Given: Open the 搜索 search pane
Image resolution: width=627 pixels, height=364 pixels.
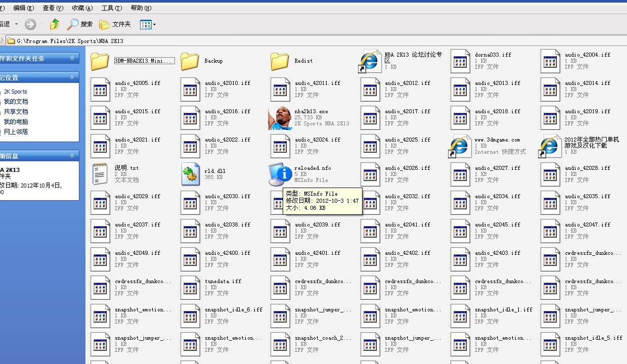Looking at the screenshot, I should point(80,24).
